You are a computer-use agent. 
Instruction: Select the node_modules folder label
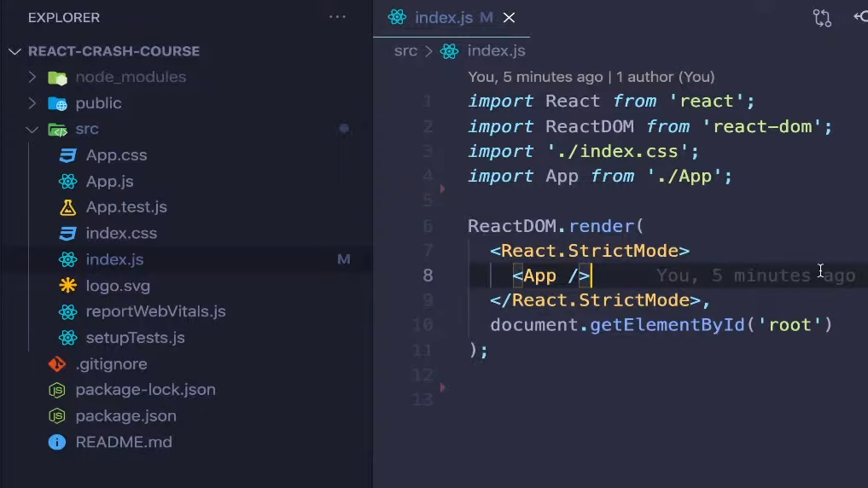(131, 77)
